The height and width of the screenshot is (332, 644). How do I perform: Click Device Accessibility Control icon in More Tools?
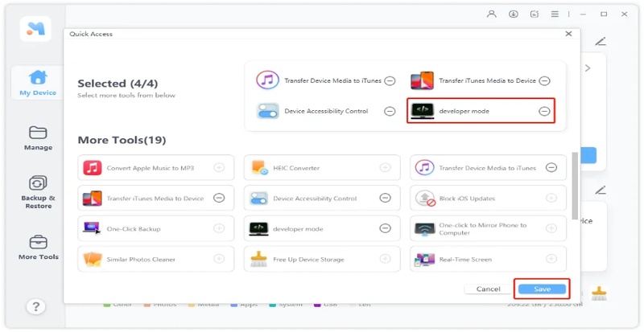(258, 199)
